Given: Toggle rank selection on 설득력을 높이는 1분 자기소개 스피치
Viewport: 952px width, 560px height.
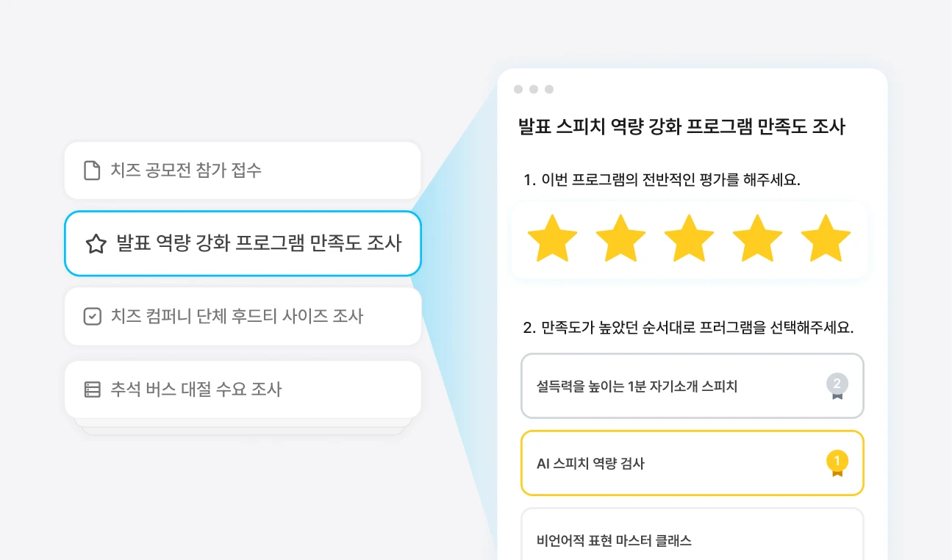Looking at the screenshot, I should [x=692, y=385].
